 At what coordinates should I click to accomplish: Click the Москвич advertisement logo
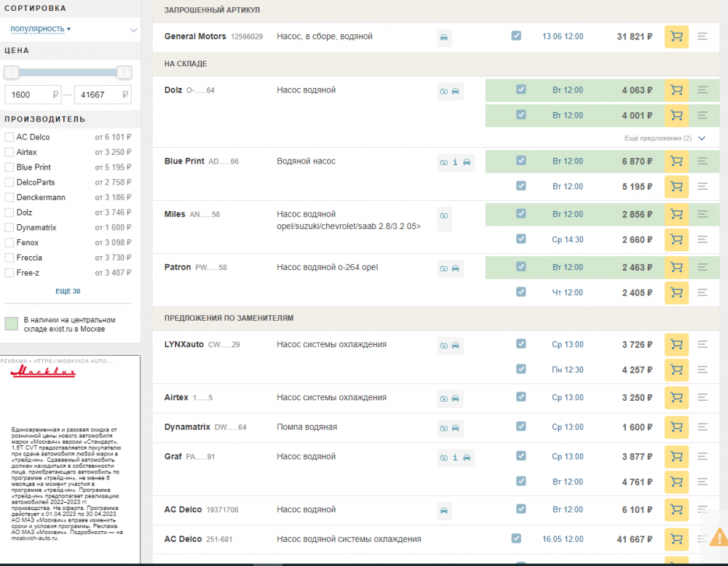42,372
